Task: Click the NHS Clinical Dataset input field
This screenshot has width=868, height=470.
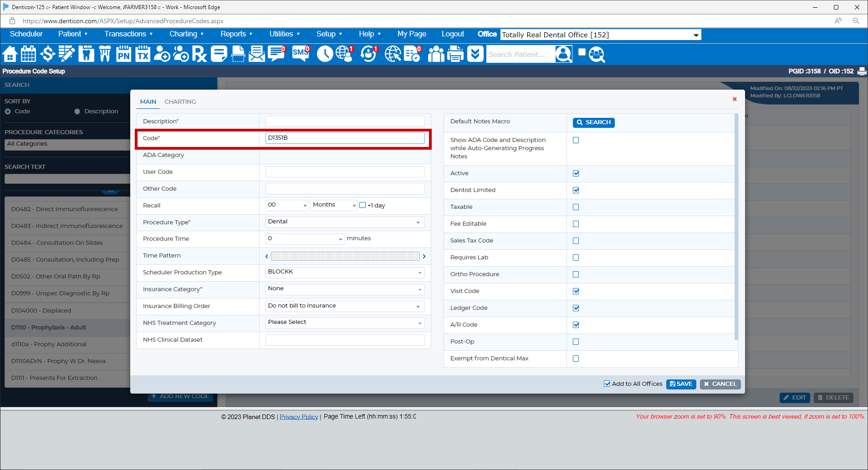Action: [345, 340]
